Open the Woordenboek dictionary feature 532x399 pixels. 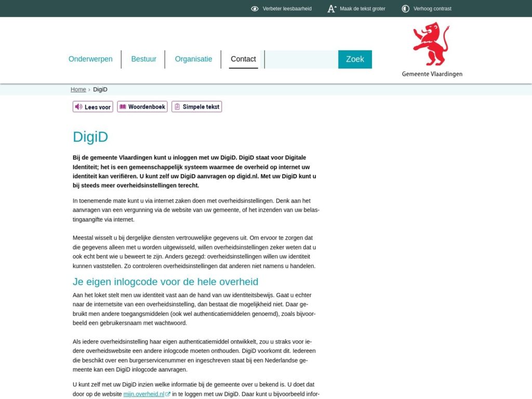(x=142, y=107)
